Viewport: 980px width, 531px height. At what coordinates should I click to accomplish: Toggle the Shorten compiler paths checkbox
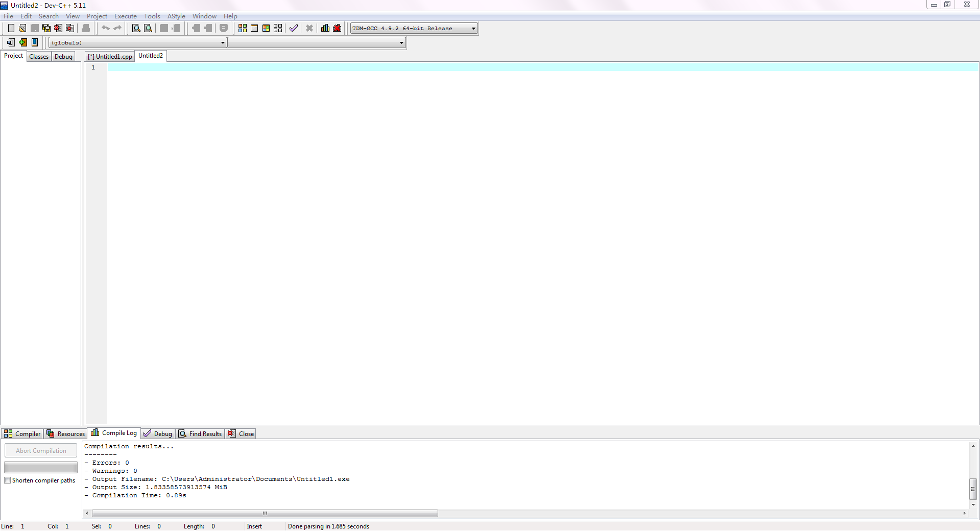[x=8, y=480]
